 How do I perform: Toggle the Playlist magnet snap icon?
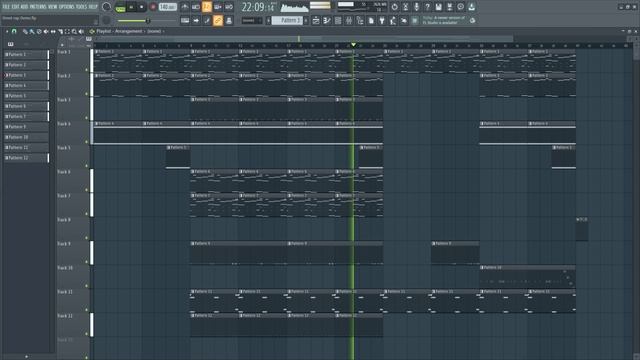click(x=14, y=31)
